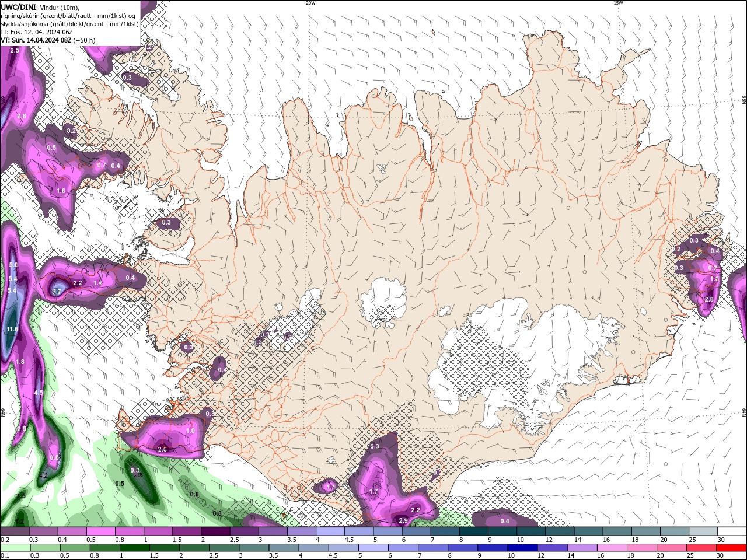The height and width of the screenshot is (560, 747).
Task: Click the '0.7' value in the Westfjords area
Action: pos(102,166)
